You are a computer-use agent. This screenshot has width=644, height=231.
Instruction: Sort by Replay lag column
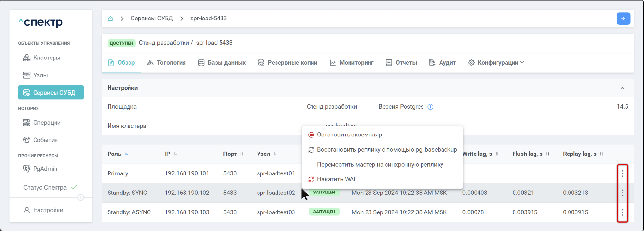pyautogui.click(x=601, y=154)
